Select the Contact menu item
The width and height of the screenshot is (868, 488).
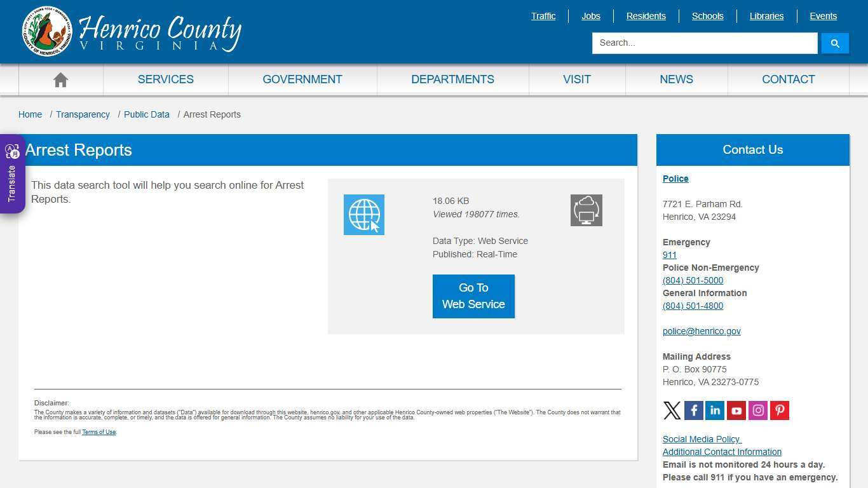pos(788,79)
